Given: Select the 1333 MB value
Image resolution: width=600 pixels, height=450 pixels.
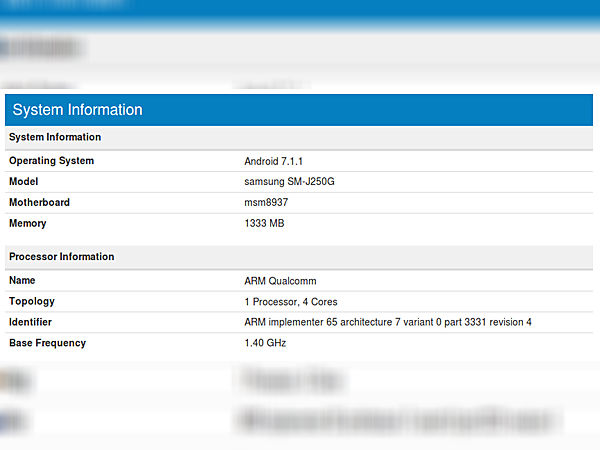Looking at the screenshot, I should (264, 223).
